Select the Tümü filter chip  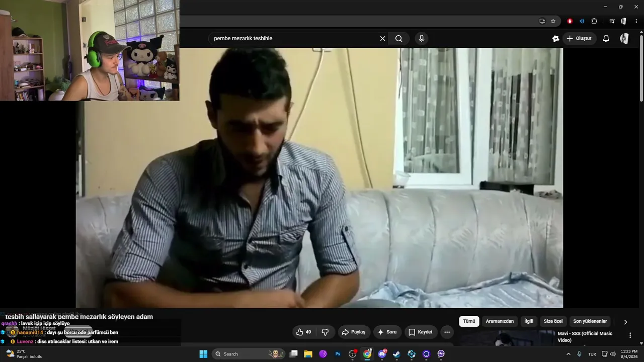pyautogui.click(x=469, y=321)
